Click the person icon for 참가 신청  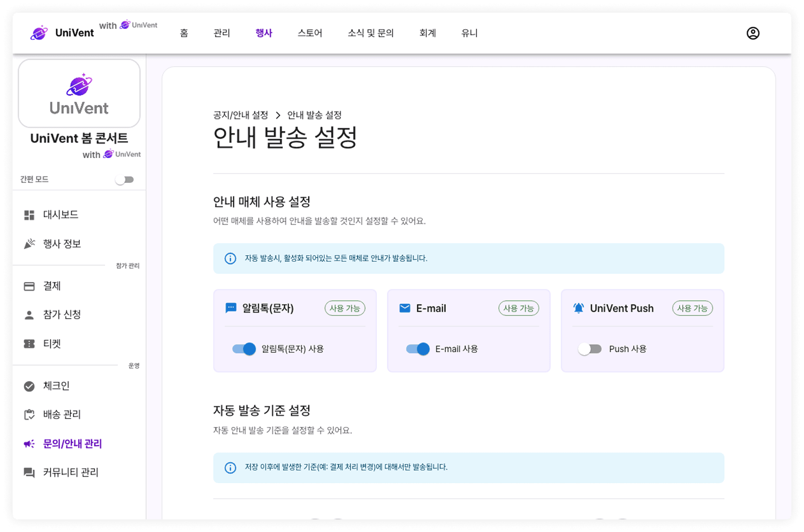coord(29,315)
